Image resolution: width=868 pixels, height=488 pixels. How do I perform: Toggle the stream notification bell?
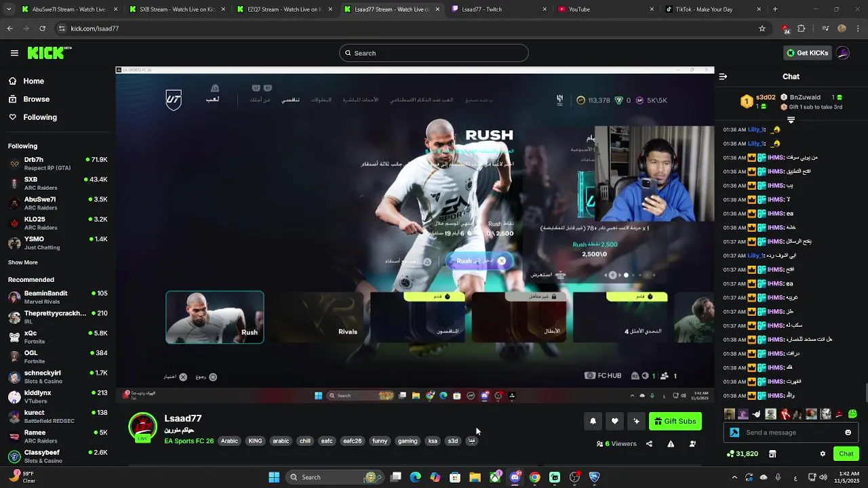tap(593, 421)
